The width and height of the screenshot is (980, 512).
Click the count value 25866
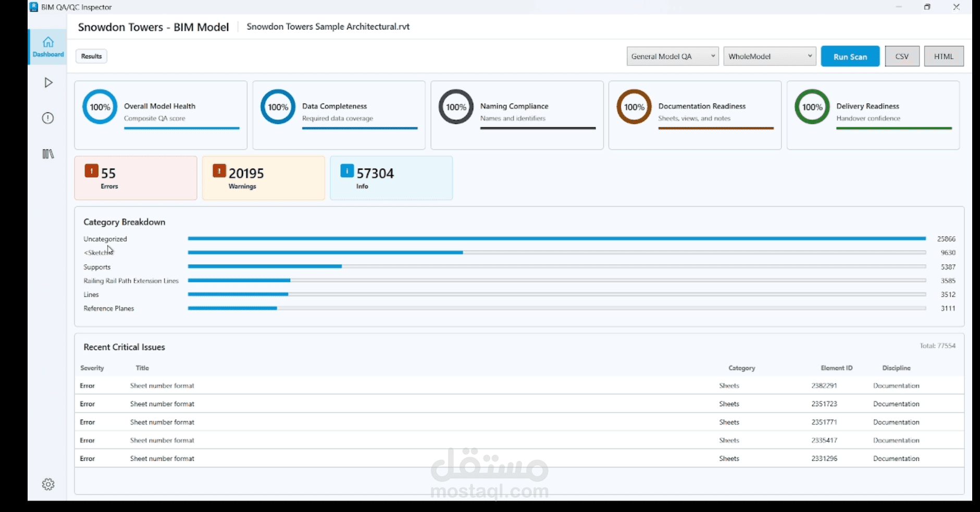[x=946, y=239]
